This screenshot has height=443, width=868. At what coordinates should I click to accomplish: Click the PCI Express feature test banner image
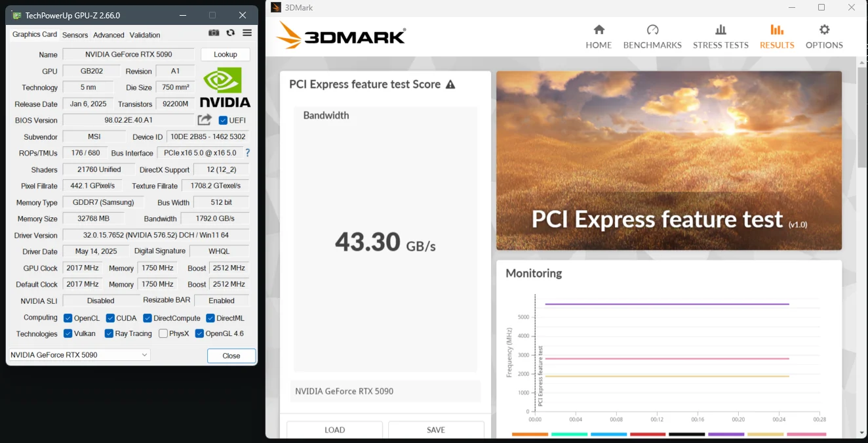click(669, 160)
